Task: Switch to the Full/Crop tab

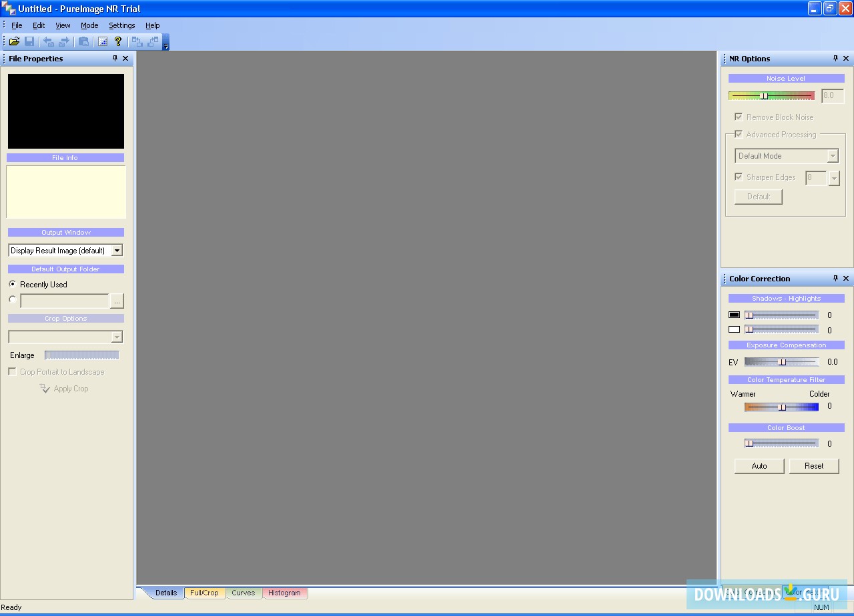Action: pyautogui.click(x=204, y=593)
